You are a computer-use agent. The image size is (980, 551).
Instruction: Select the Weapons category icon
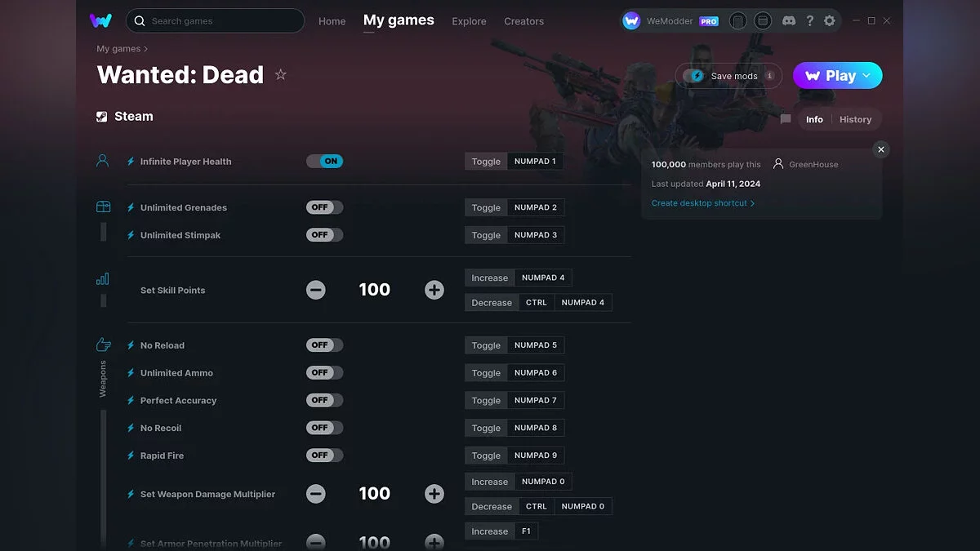[x=103, y=344]
